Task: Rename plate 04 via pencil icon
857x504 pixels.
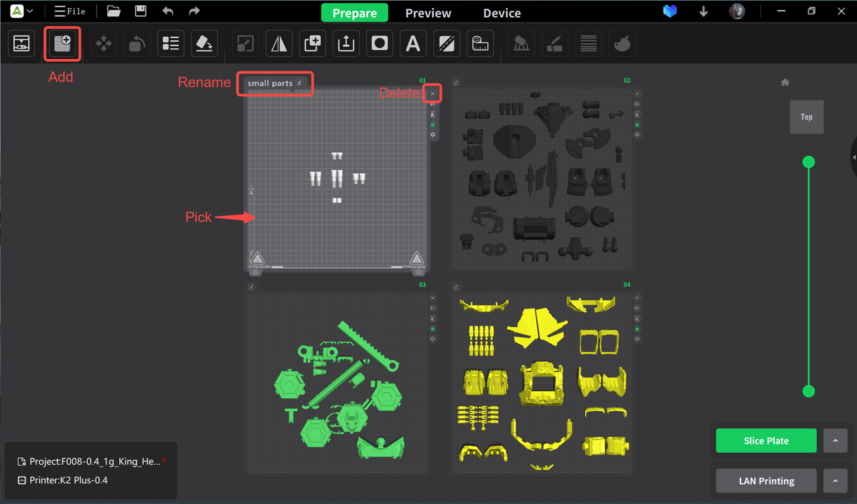Action: pos(456,287)
